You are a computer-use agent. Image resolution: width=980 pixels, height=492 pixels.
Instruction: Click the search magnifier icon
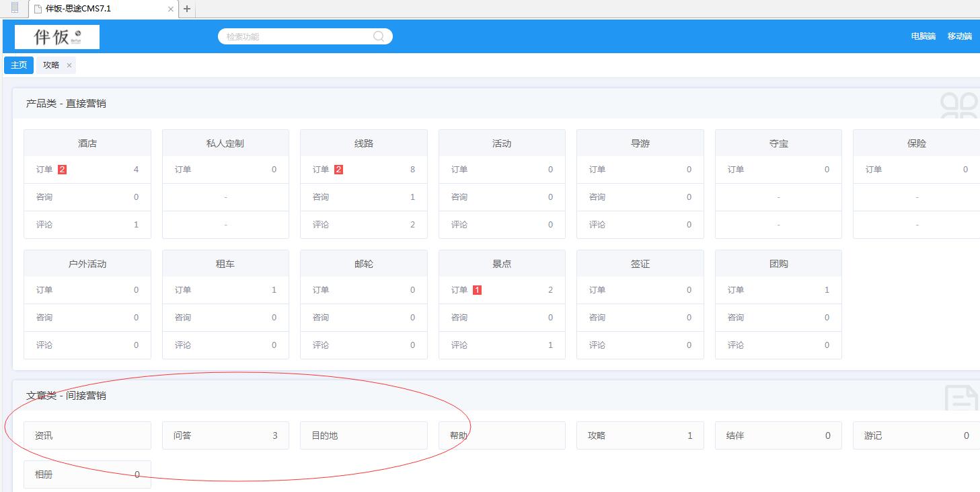[x=379, y=36]
